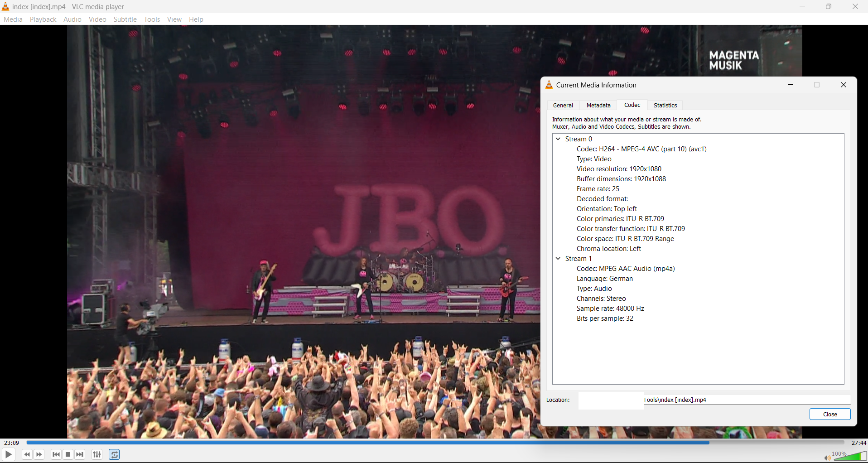Image resolution: width=868 pixels, height=463 pixels.
Task: Click the elapsed time 23:09 label
Action: pos(12,443)
